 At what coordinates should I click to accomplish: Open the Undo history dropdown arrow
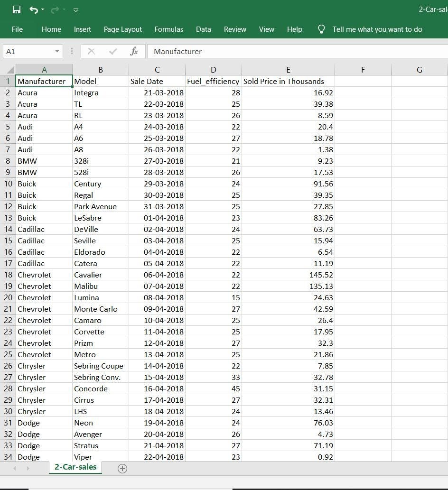click(43, 9)
